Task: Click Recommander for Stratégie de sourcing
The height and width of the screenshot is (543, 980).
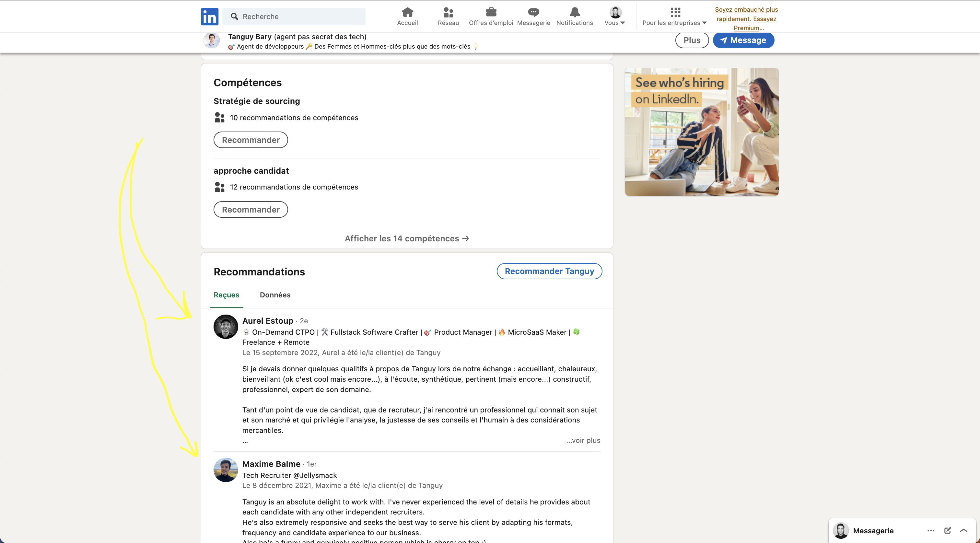Action: point(251,140)
